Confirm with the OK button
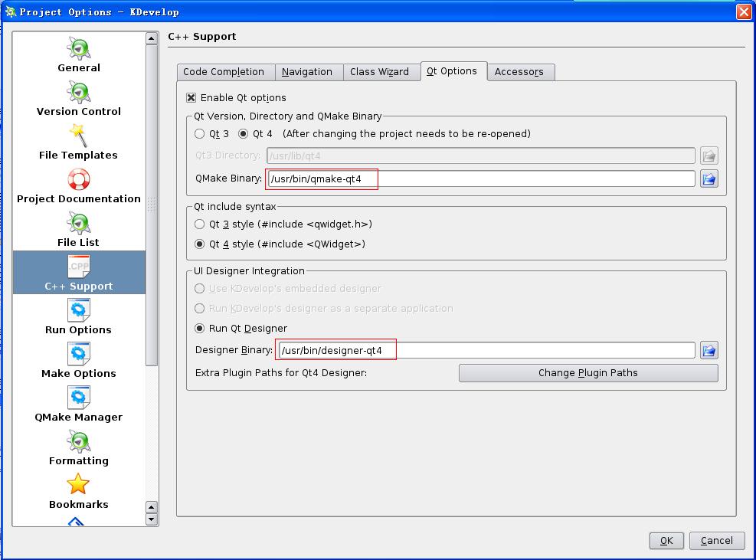This screenshot has height=560, width=756. pos(666,541)
